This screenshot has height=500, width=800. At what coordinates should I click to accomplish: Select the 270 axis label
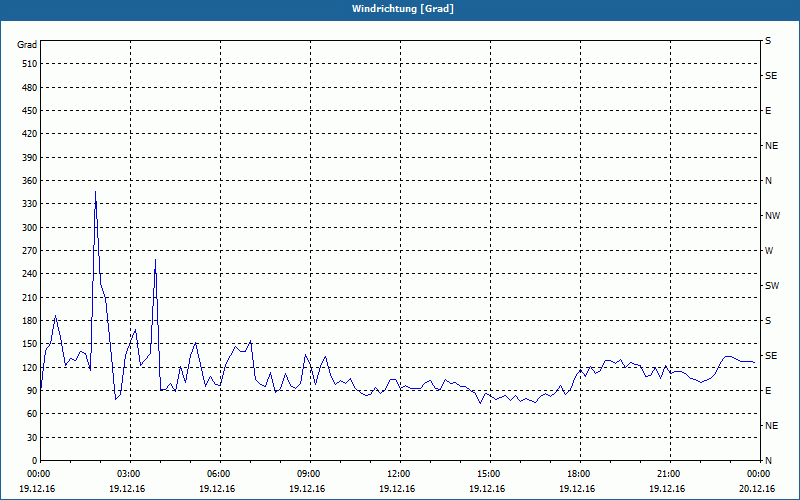pos(30,251)
